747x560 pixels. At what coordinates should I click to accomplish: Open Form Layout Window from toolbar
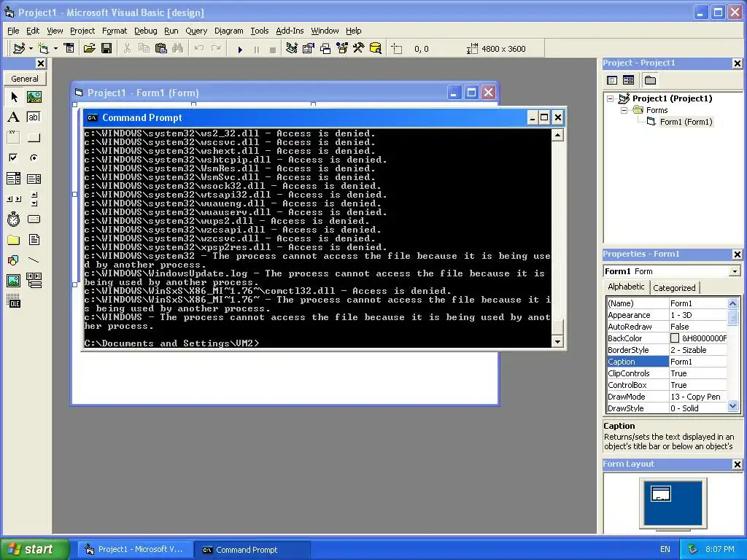click(x=325, y=49)
